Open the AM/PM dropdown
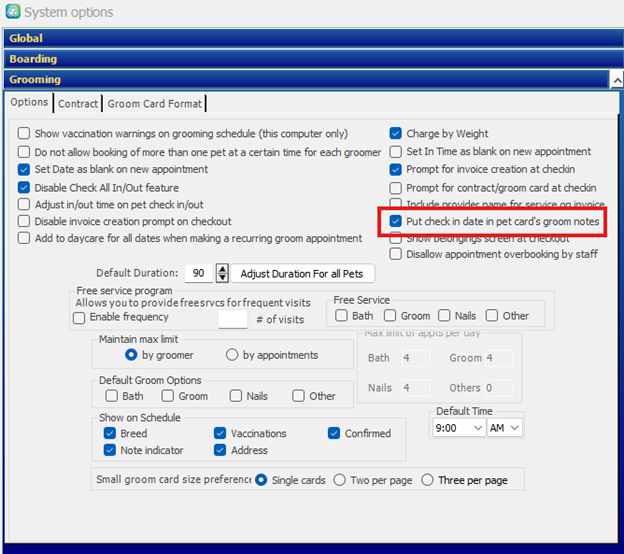The width and height of the screenshot is (624, 554). click(505, 428)
